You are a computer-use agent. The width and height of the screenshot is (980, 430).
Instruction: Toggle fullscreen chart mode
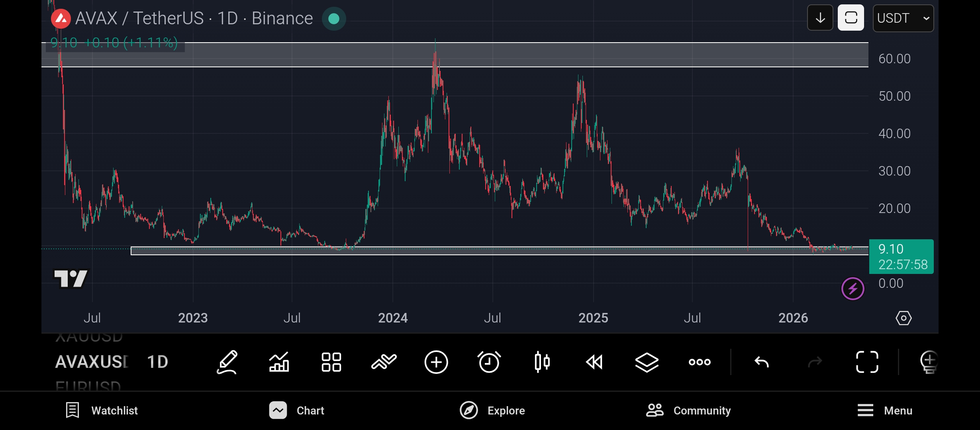coord(867,362)
